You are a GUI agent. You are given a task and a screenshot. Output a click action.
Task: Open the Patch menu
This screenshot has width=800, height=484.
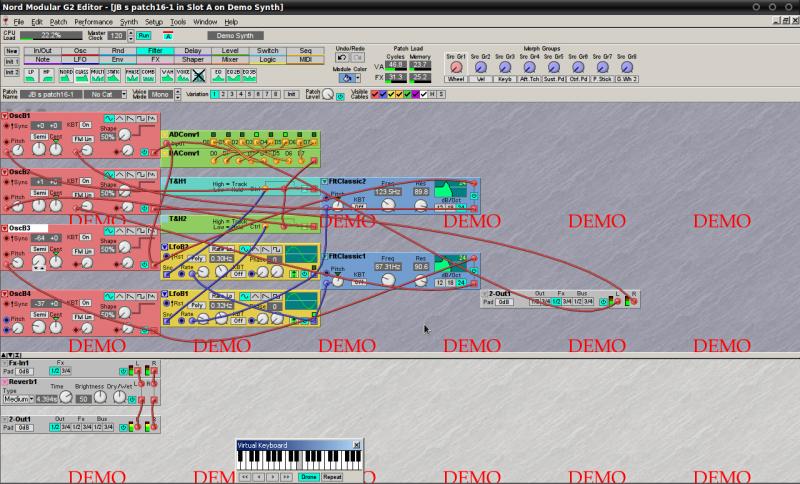point(58,22)
